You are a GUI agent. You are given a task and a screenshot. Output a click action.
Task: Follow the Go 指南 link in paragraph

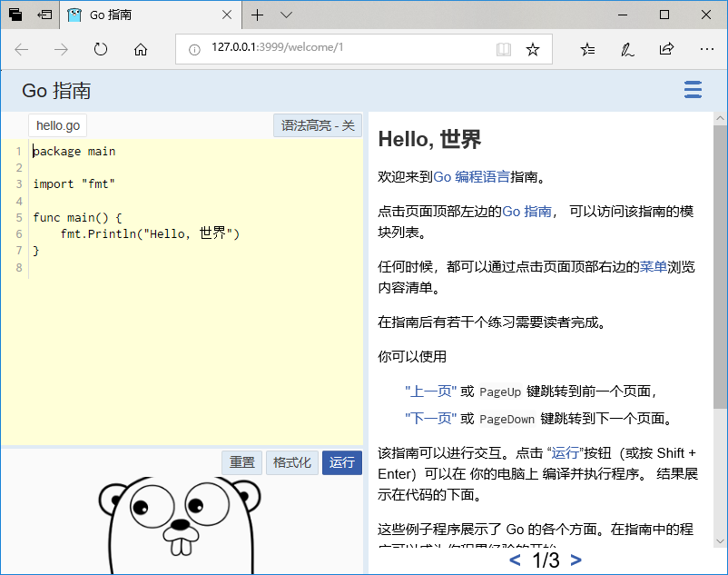(x=526, y=212)
